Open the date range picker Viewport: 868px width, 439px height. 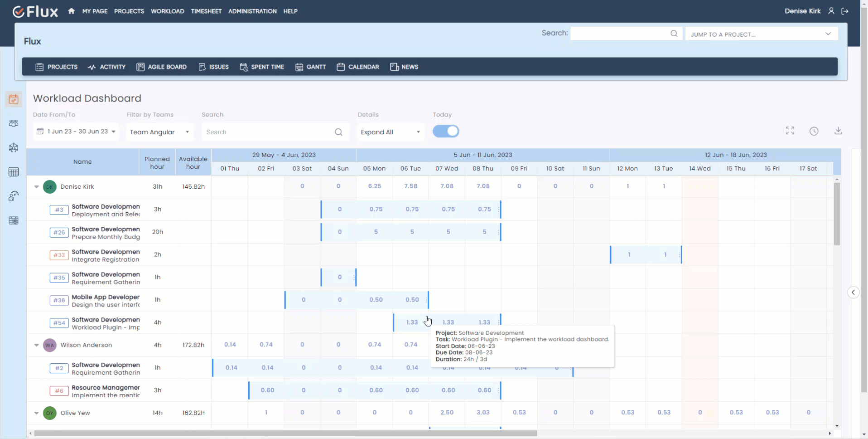click(76, 132)
